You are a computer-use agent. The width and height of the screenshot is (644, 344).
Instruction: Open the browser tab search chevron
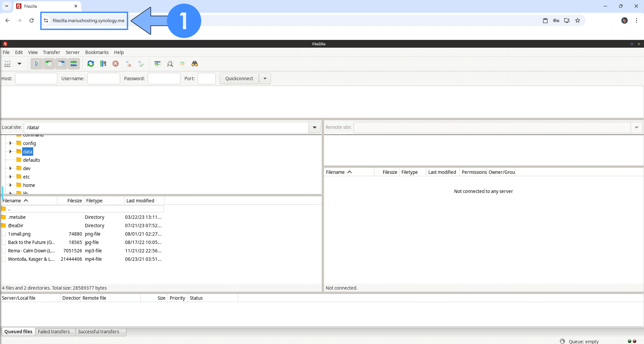[7, 6]
